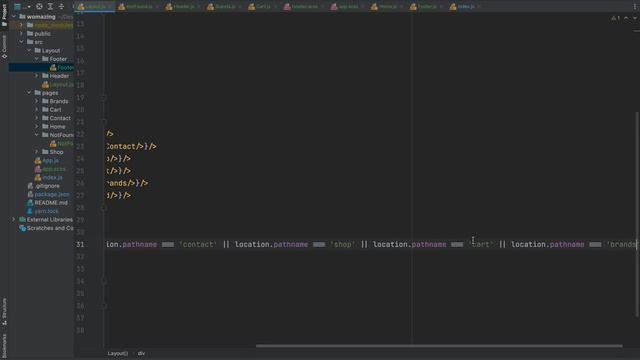Expand the public folder
Image resolution: width=640 pixels, height=360 pixels.
point(21,33)
